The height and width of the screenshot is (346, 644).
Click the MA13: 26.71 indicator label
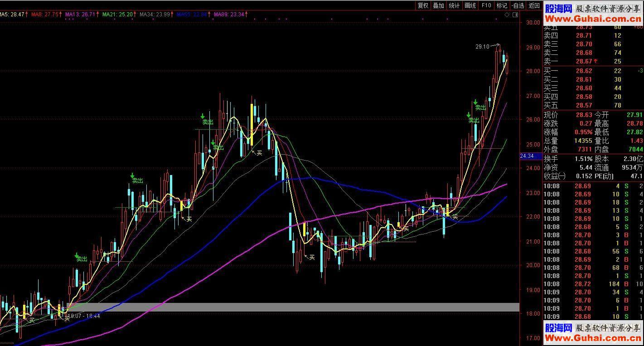[80, 15]
